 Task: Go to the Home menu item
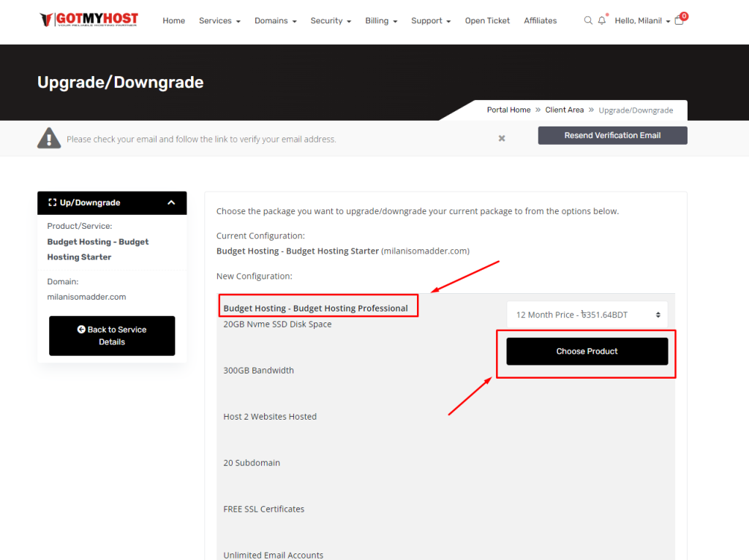pos(173,20)
